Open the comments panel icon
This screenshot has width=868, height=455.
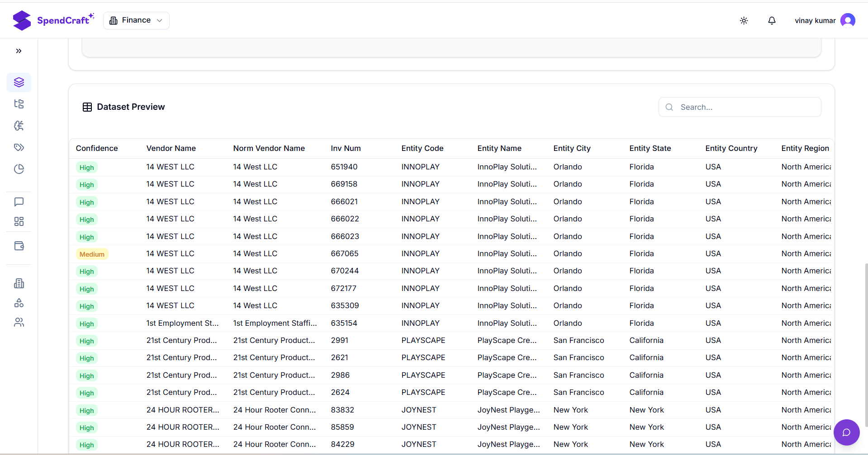pyautogui.click(x=19, y=202)
